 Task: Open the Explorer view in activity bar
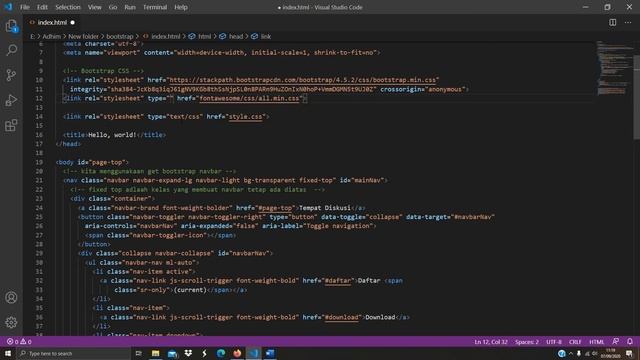tap(11, 26)
